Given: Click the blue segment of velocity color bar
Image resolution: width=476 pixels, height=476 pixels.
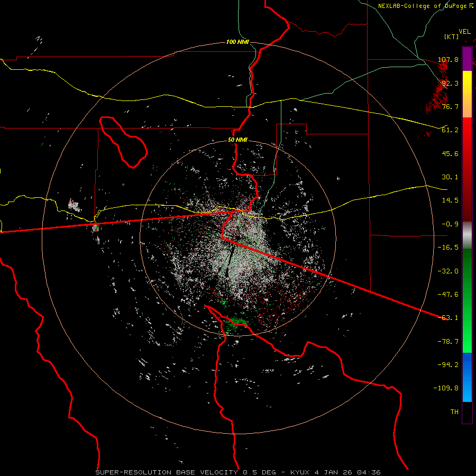Looking at the screenshot, I should click(467, 377).
